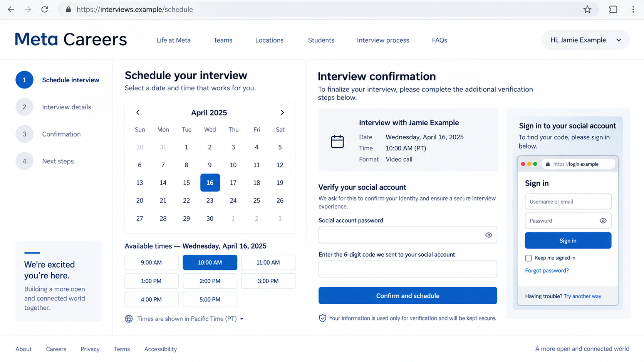Click the Sign in button in the login panel

(x=568, y=240)
